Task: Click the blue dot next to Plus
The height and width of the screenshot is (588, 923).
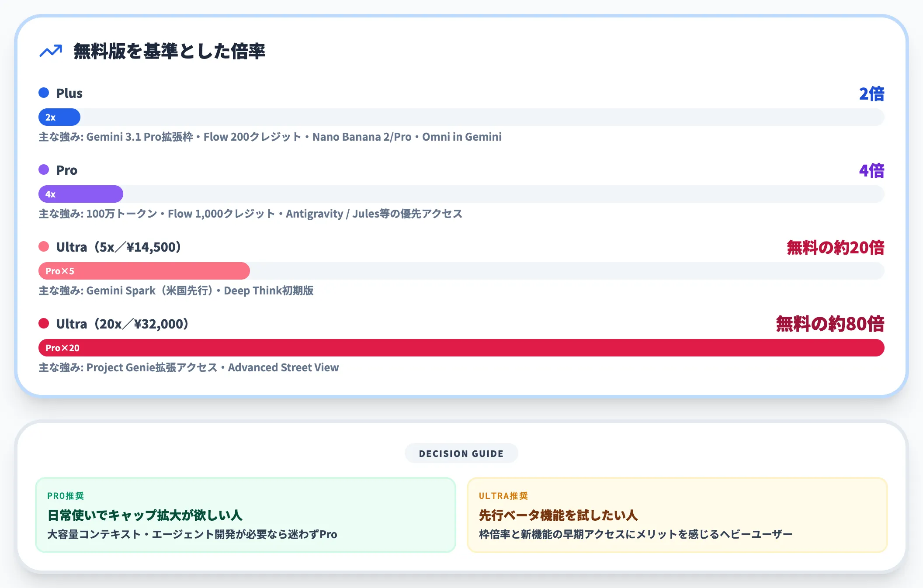Action: [x=44, y=93]
